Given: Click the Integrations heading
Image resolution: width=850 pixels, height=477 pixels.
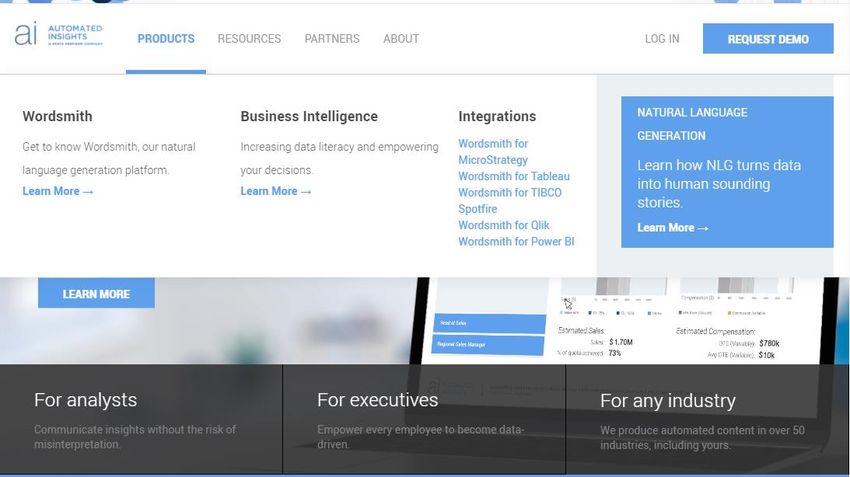Looking at the screenshot, I should point(497,116).
